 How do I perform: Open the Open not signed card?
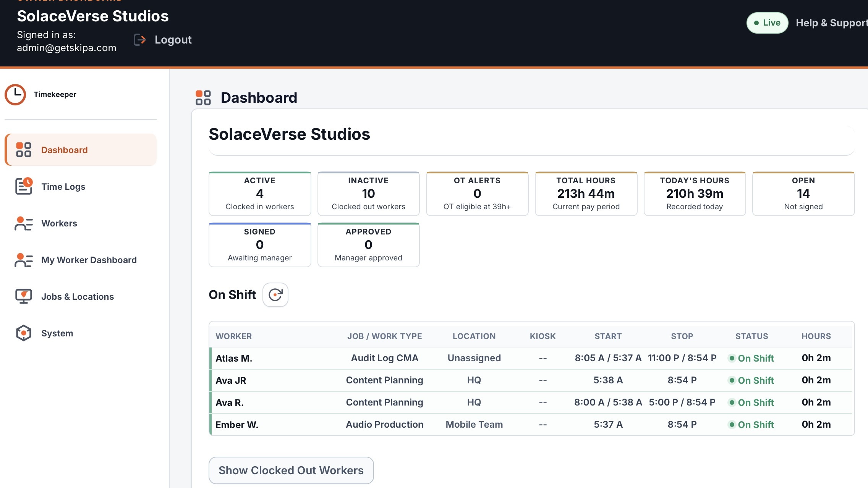click(803, 194)
